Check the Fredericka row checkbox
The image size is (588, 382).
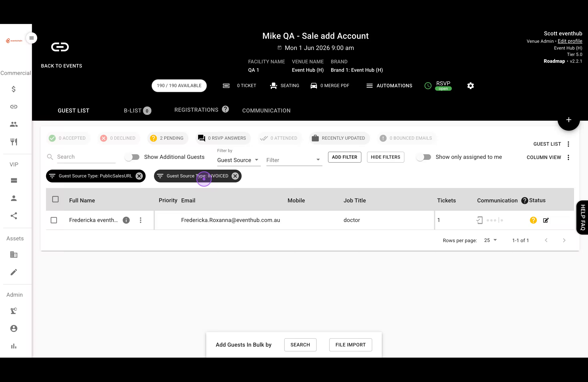(x=54, y=220)
